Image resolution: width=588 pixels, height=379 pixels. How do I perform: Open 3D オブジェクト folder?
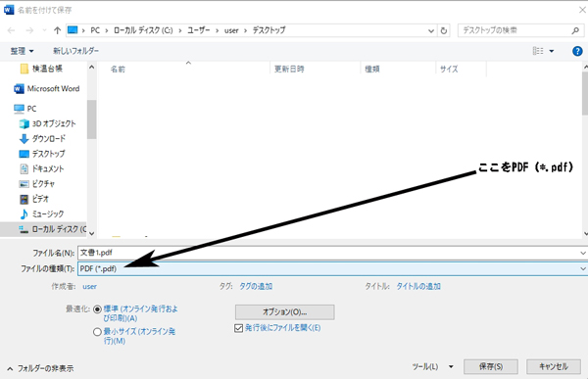pyautogui.click(x=48, y=123)
